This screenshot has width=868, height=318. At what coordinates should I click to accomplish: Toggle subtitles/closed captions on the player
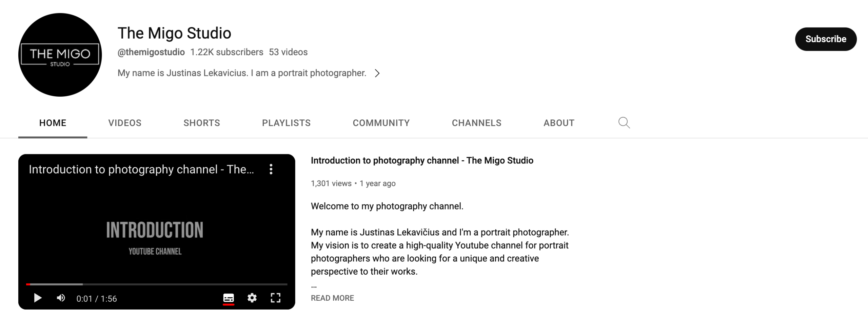(x=229, y=298)
